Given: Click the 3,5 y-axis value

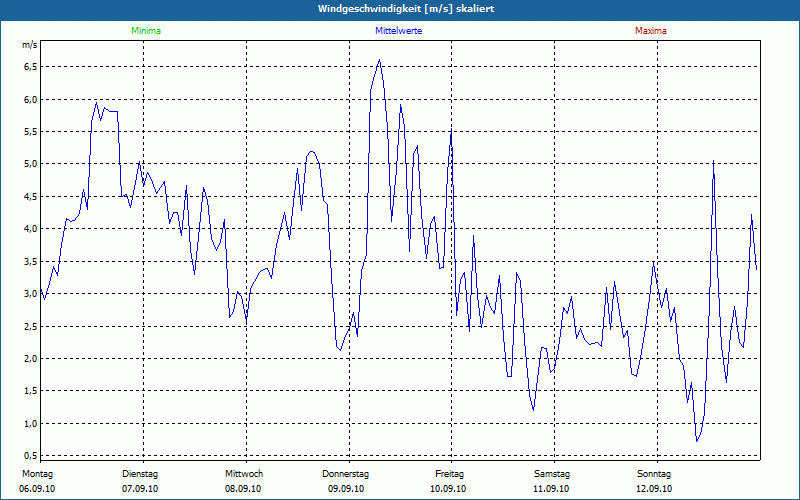Looking at the screenshot, I should [31, 261].
